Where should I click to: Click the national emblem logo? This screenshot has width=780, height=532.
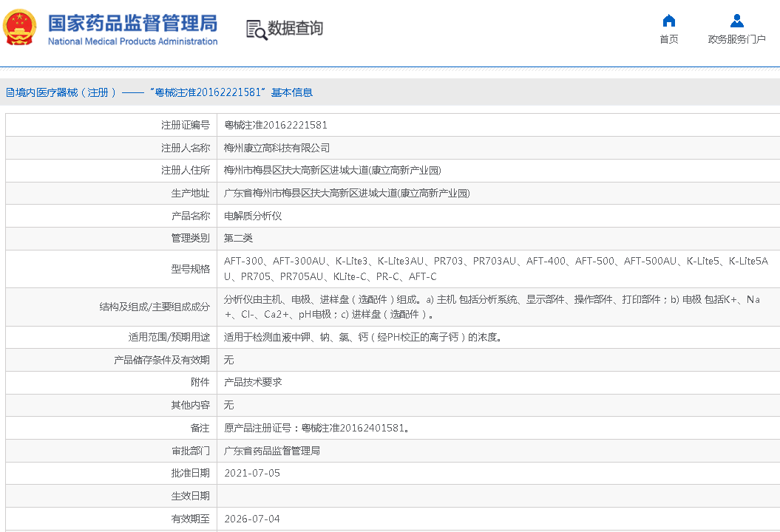20,28
